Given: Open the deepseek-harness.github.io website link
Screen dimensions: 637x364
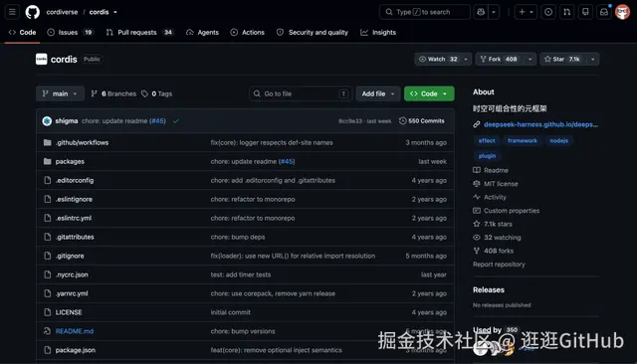Looking at the screenshot, I should 540,124.
